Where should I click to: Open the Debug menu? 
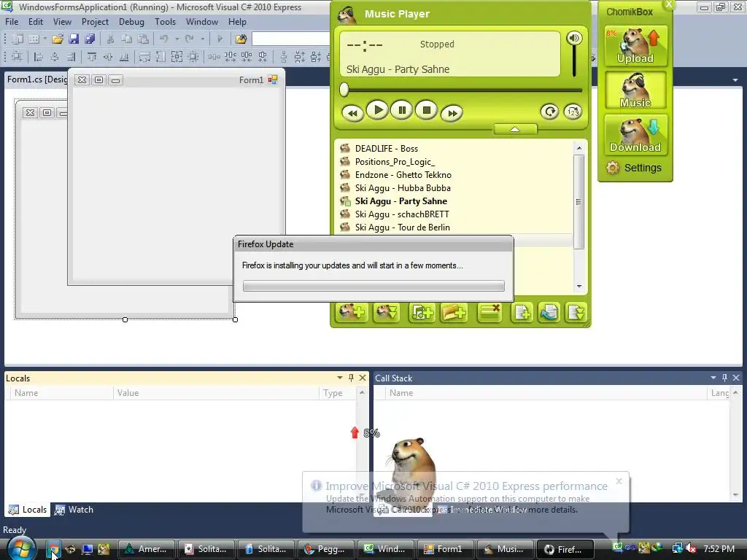(x=131, y=22)
